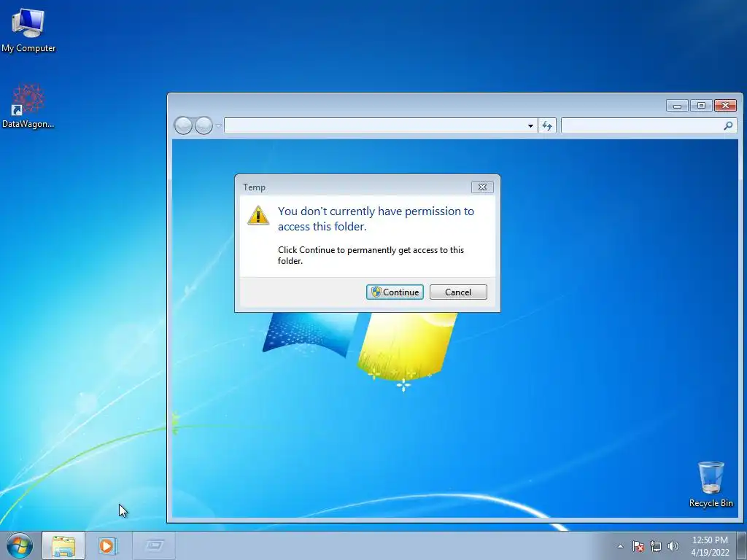
Task: Open recent pages dropdown arrow
Action: [219, 126]
